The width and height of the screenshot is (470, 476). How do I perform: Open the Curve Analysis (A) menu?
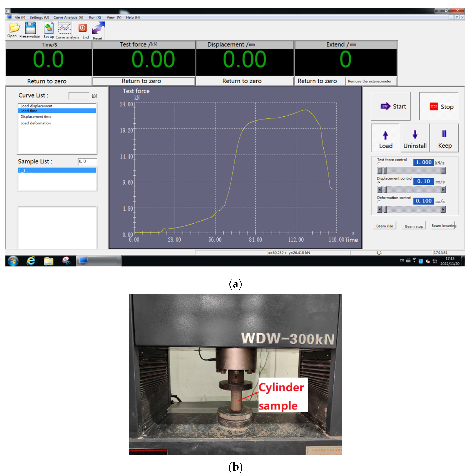(x=68, y=17)
